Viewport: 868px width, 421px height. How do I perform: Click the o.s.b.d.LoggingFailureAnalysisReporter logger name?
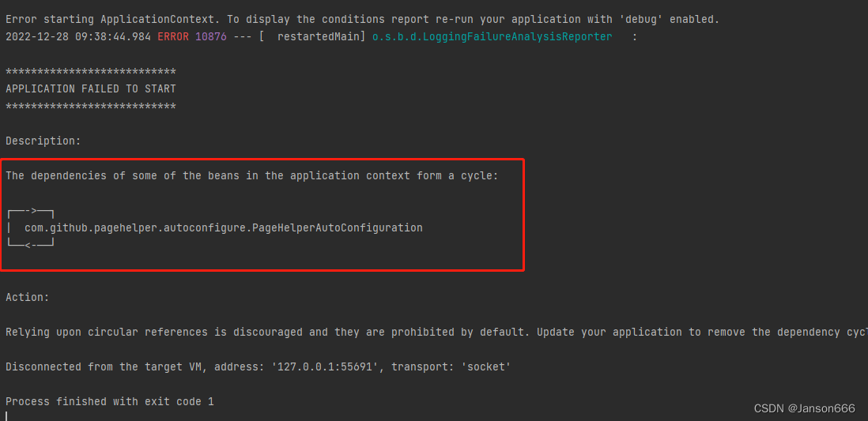pos(492,37)
